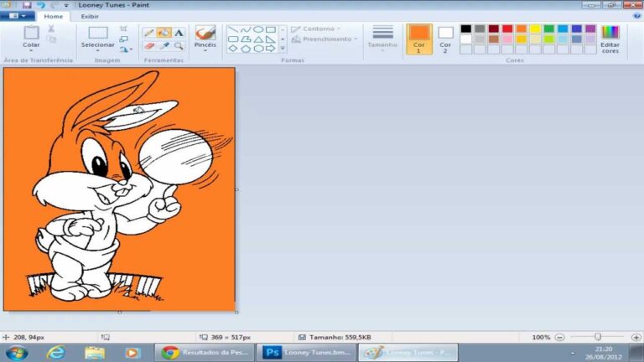Choose the Hexagon shape
This screenshot has width=644, height=362.
click(258, 49)
